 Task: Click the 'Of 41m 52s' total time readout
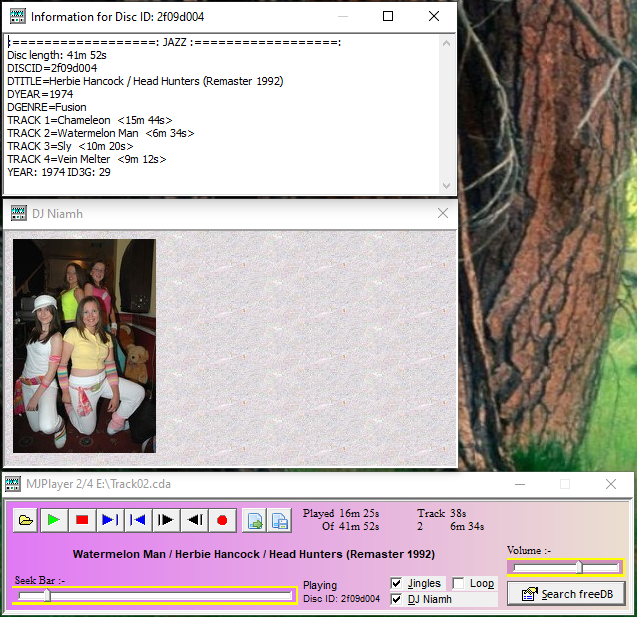pyautogui.click(x=351, y=526)
